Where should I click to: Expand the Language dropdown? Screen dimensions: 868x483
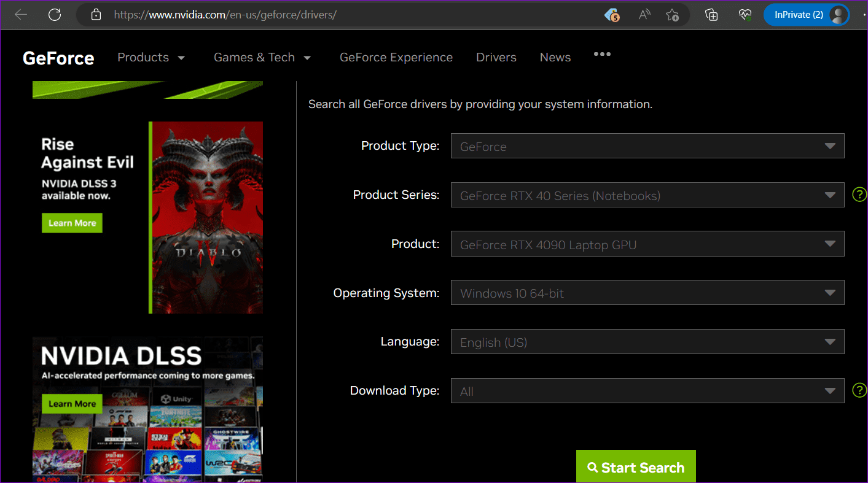click(647, 342)
